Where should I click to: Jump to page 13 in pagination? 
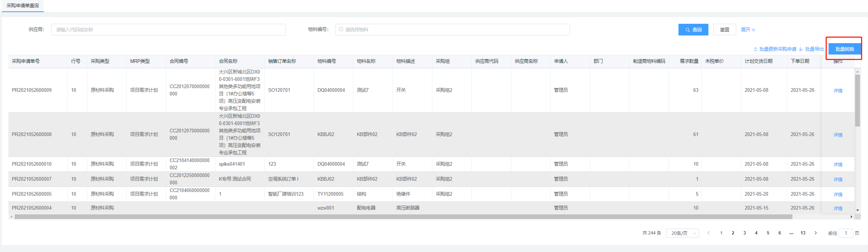point(803,233)
